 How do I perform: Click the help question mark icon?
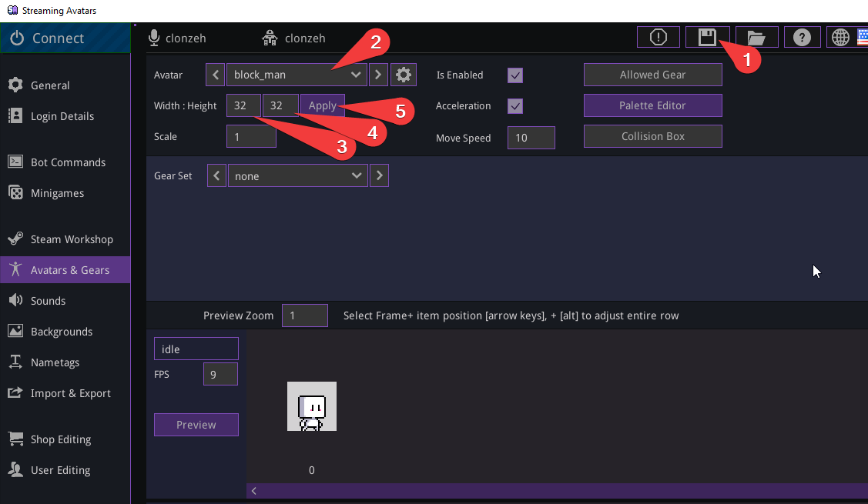point(802,37)
